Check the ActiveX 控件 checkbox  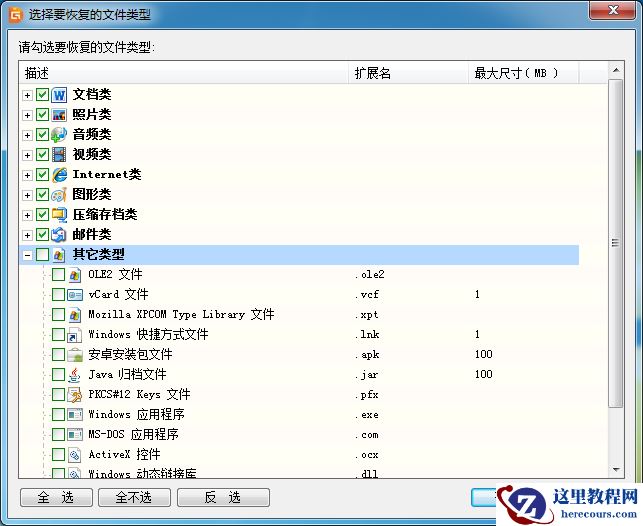coord(58,454)
